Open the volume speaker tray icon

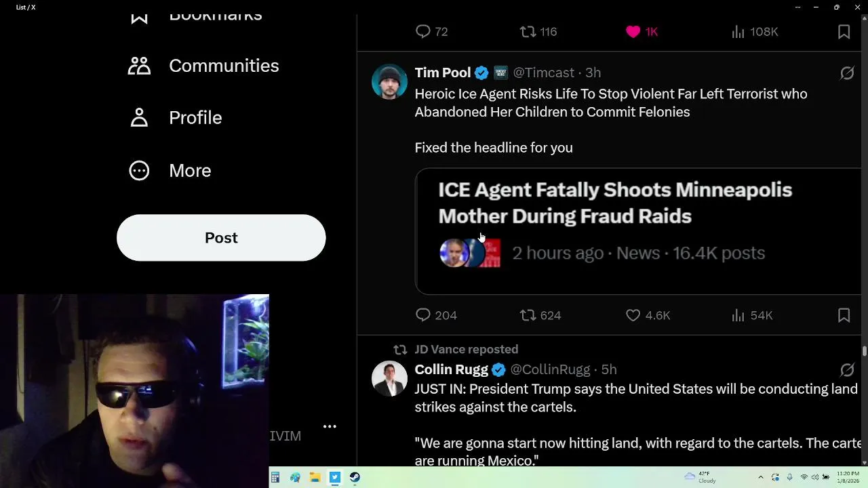coord(815,478)
